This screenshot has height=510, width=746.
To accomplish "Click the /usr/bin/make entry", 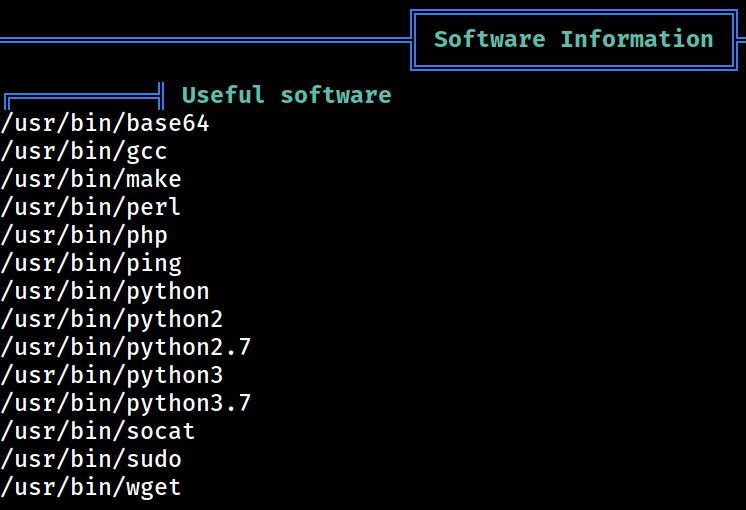I will click(91, 179).
